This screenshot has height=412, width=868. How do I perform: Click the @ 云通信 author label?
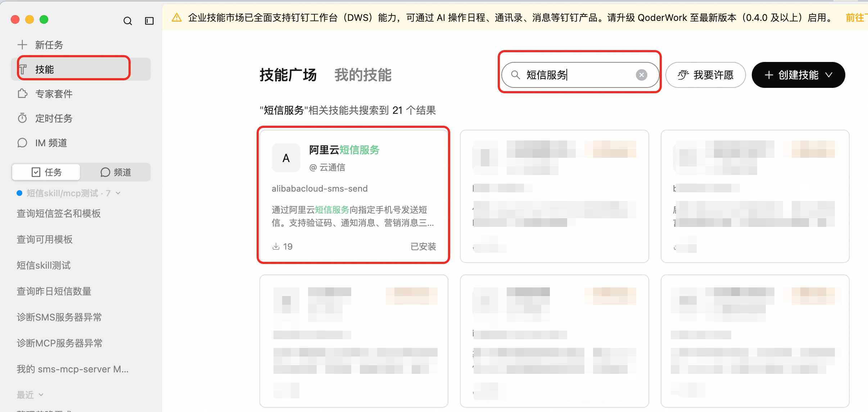coord(327,167)
